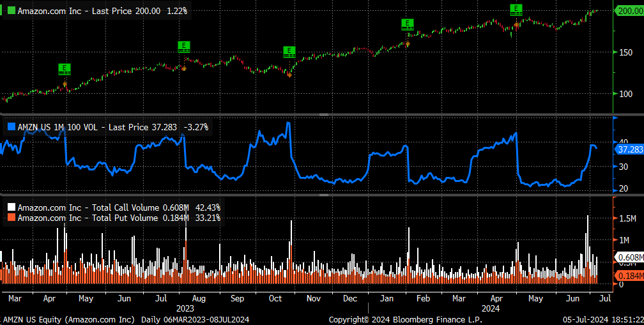Image resolution: width=644 pixels, height=325 pixels.
Task: Click the Sep label on the time axis
Action: [237, 298]
